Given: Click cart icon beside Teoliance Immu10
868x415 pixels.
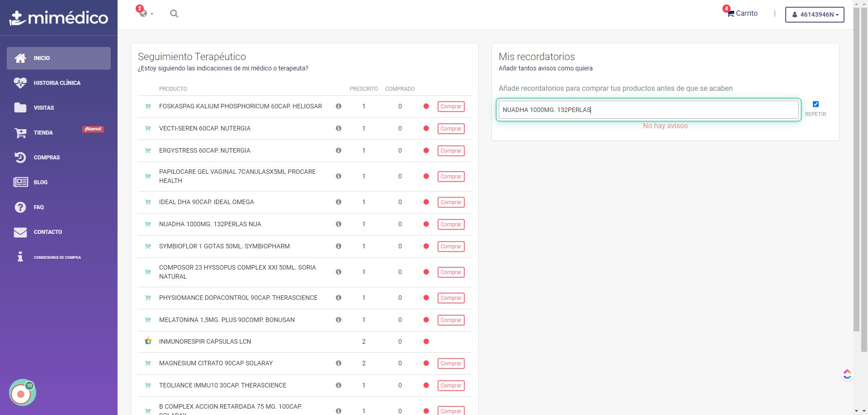Looking at the screenshot, I should tap(148, 386).
